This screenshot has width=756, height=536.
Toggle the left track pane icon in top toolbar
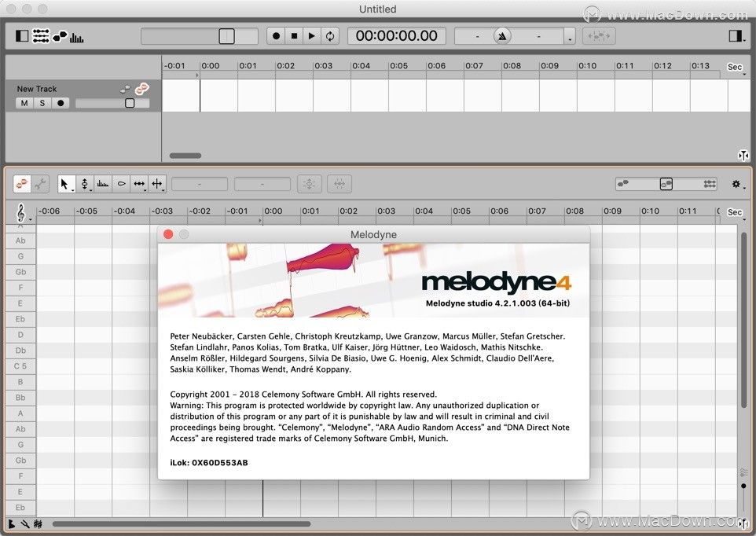22,35
